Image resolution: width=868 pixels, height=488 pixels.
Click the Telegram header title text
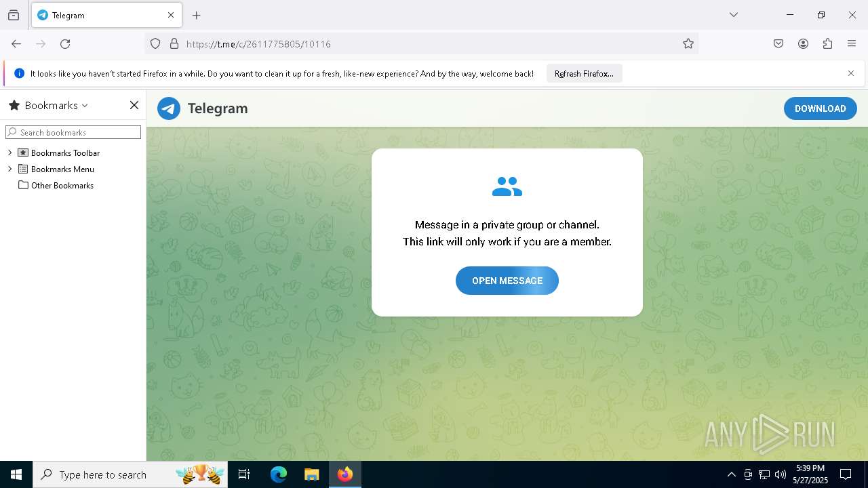(218, 108)
